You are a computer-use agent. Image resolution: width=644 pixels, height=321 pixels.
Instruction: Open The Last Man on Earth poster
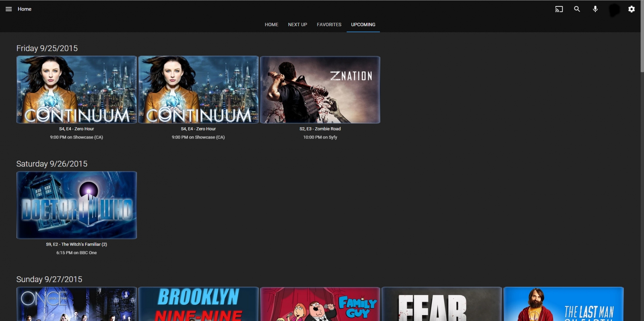tap(563, 304)
